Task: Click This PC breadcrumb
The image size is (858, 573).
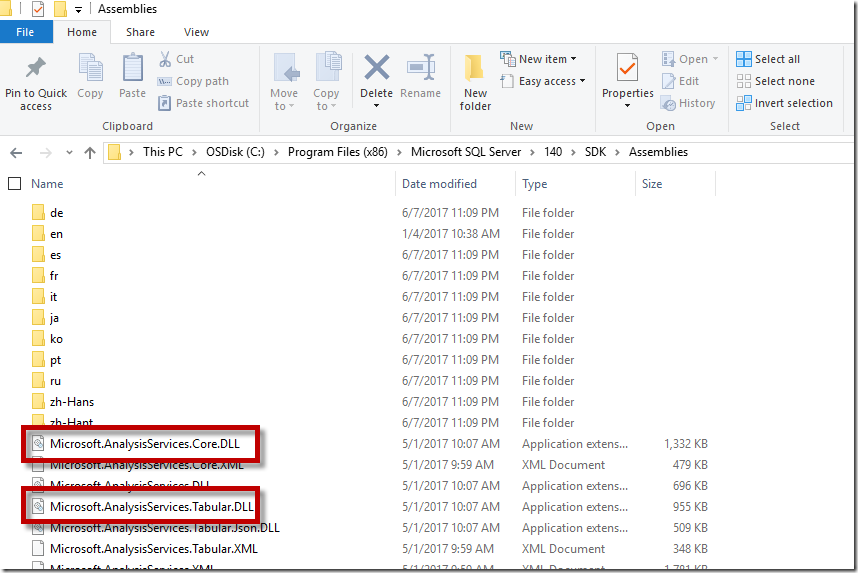Action: coord(163,152)
